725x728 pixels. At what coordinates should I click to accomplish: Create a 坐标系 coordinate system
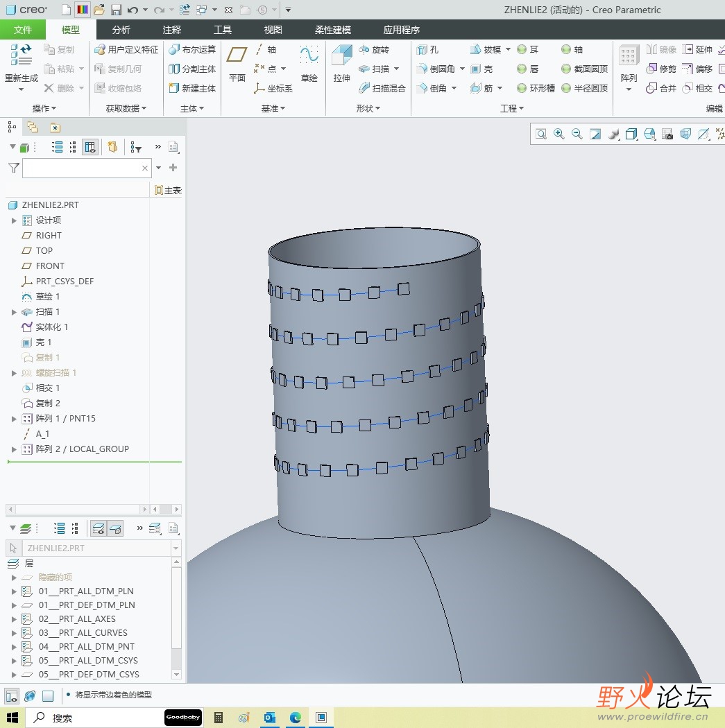click(x=273, y=88)
